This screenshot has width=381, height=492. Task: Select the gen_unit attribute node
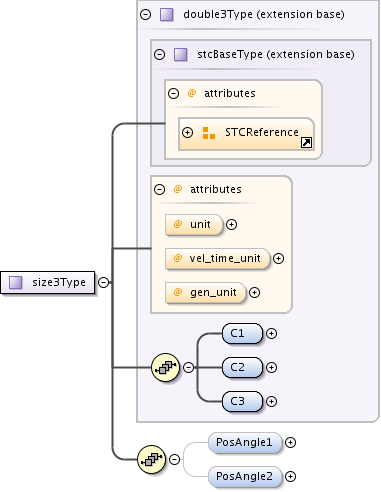206,293
